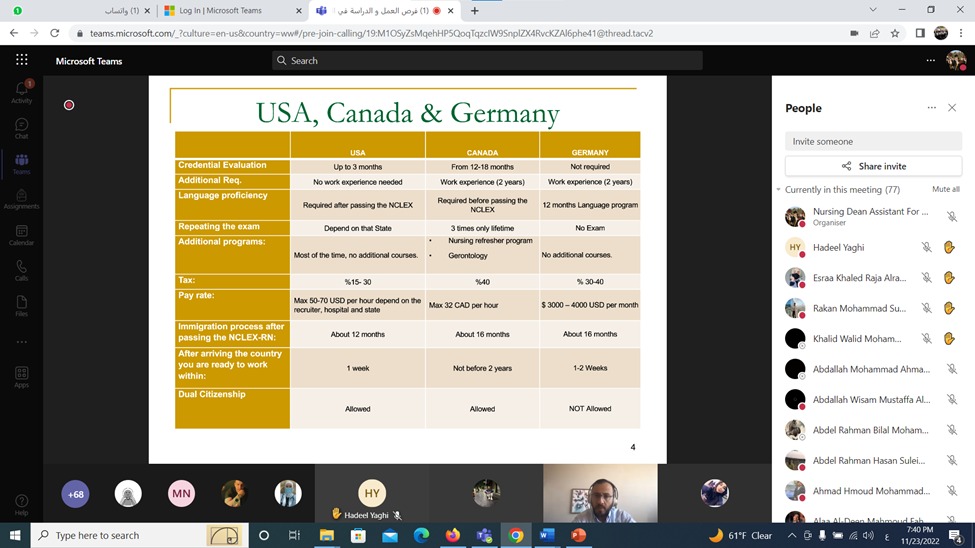Open the Activity feed in Teams sidebar
975x548 pixels.
click(21, 92)
